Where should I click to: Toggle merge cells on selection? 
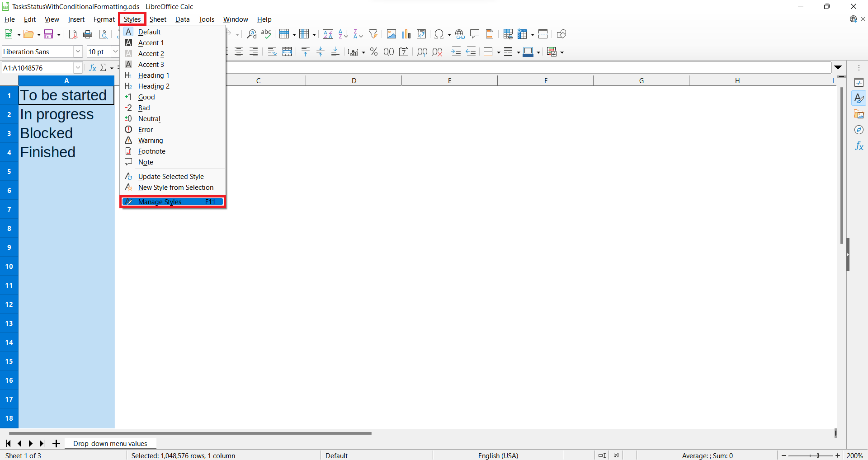(x=287, y=52)
